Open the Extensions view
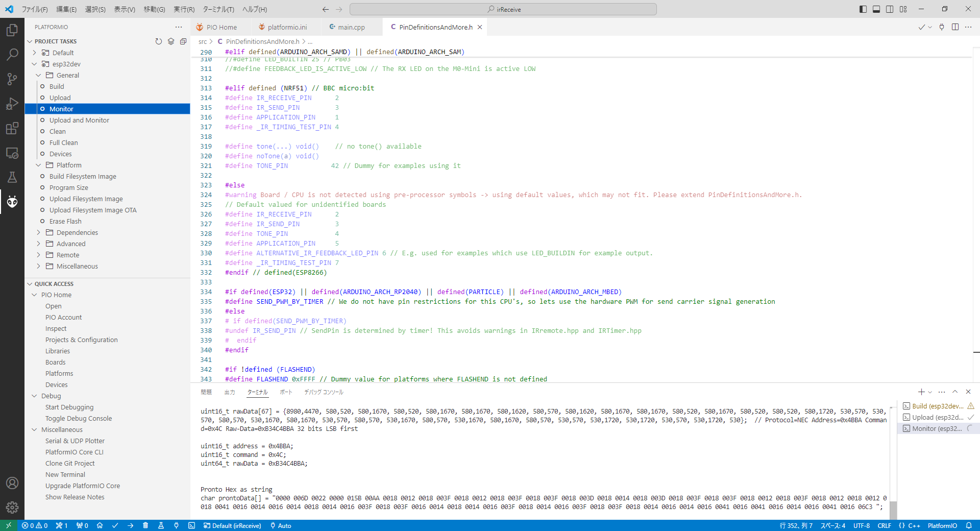 [x=12, y=128]
